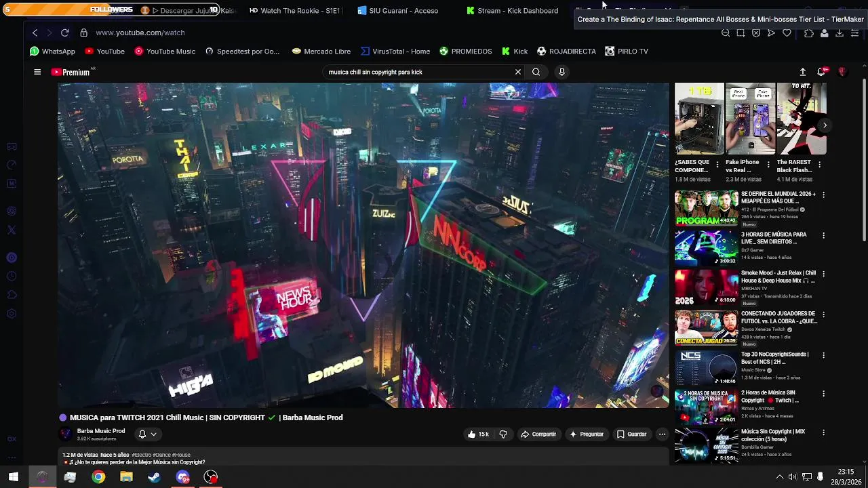Open the WhatsApp bookmark
The height and width of the screenshot is (488, 868).
point(52,52)
